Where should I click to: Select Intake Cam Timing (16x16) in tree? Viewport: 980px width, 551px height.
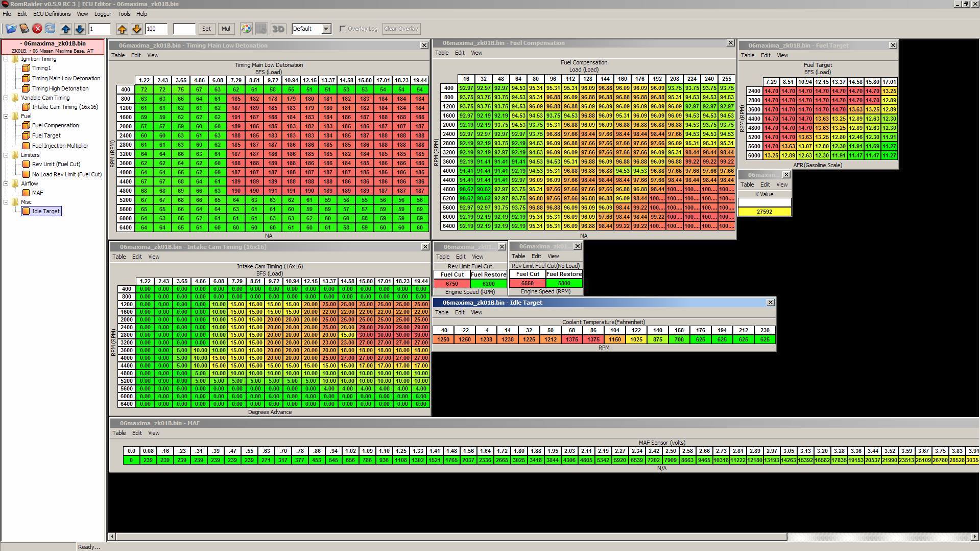[x=65, y=107]
